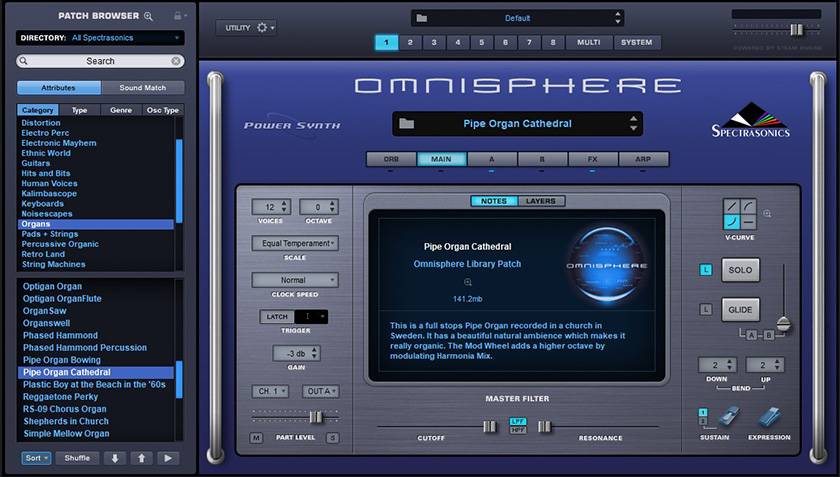Screen dimensions: 840x477
Task: Click the Patch Browser magnifier zoom icon
Action: (x=148, y=17)
